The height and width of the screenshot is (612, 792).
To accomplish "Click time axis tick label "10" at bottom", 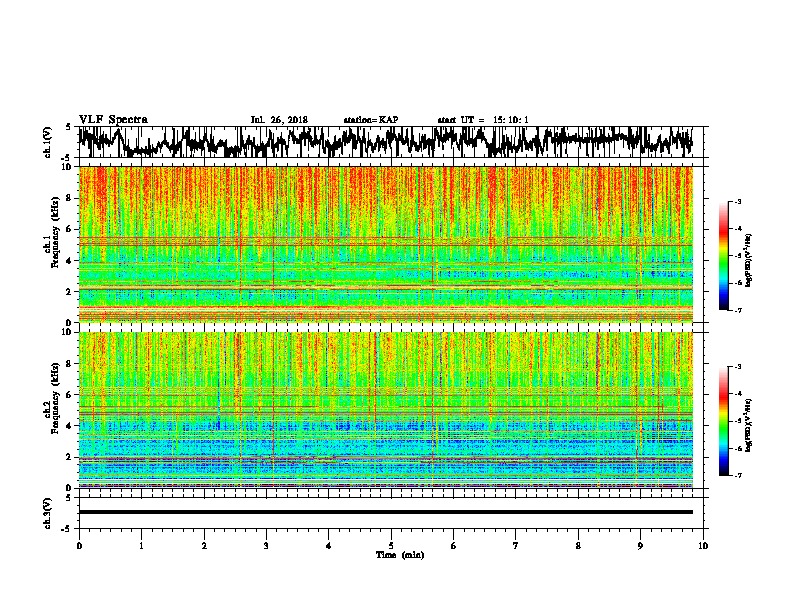I will (703, 546).
